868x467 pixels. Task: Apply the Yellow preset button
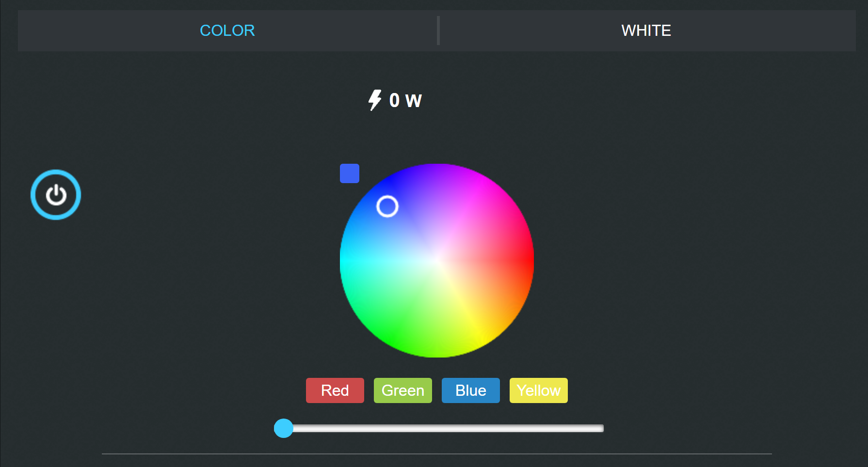pyautogui.click(x=538, y=390)
